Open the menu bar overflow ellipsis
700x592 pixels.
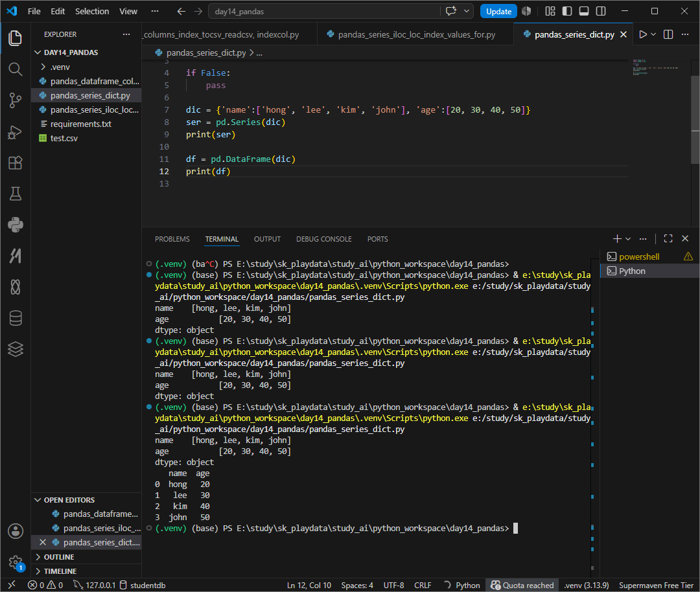[155, 11]
